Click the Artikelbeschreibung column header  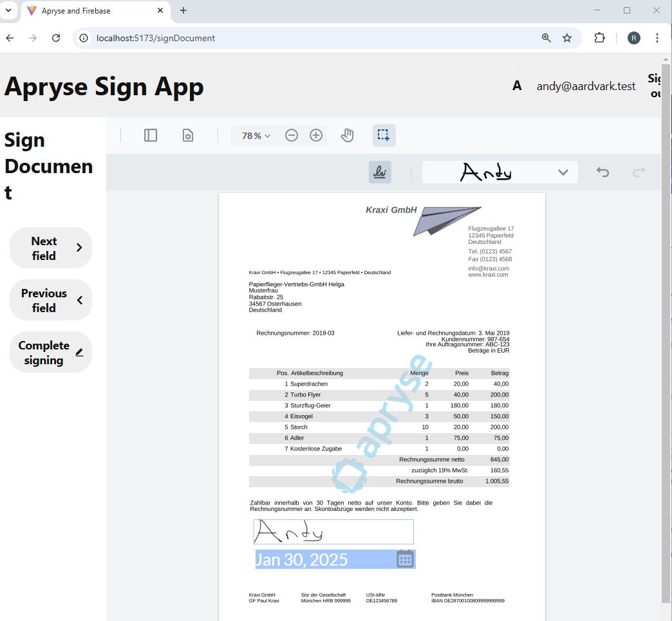[x=317, y=373]
